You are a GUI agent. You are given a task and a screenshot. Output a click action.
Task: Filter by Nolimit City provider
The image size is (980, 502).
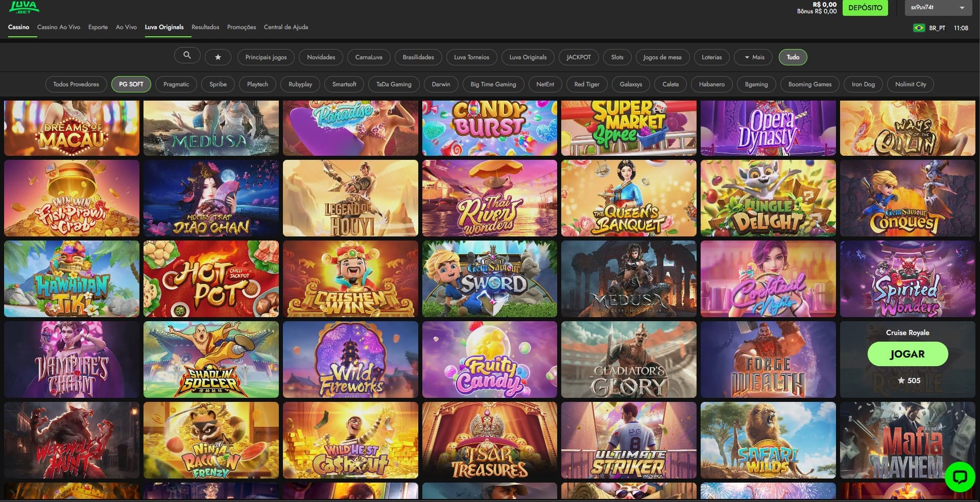[911, 84]
